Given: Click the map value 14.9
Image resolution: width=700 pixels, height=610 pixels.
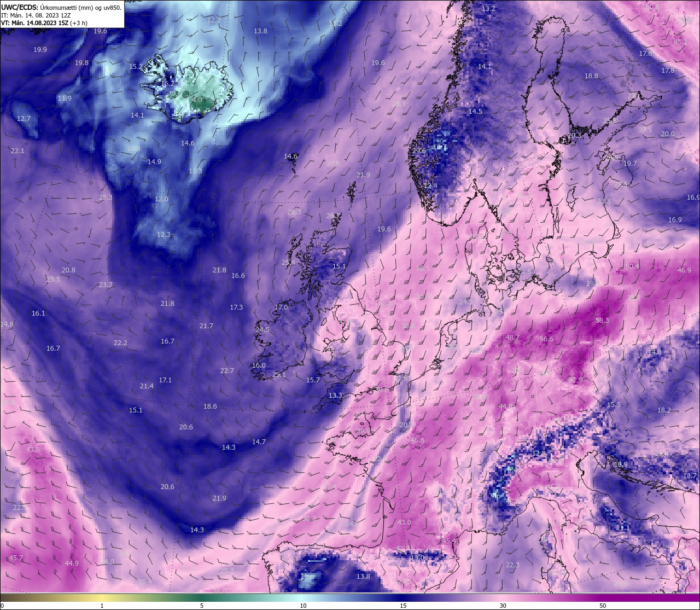Looking at the screenshot, I should click(x=154, y=162).
